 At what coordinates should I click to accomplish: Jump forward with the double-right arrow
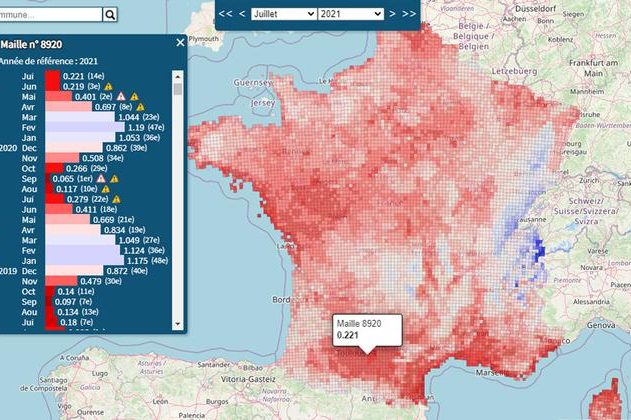pyautogui.click(x=409, y=13)
